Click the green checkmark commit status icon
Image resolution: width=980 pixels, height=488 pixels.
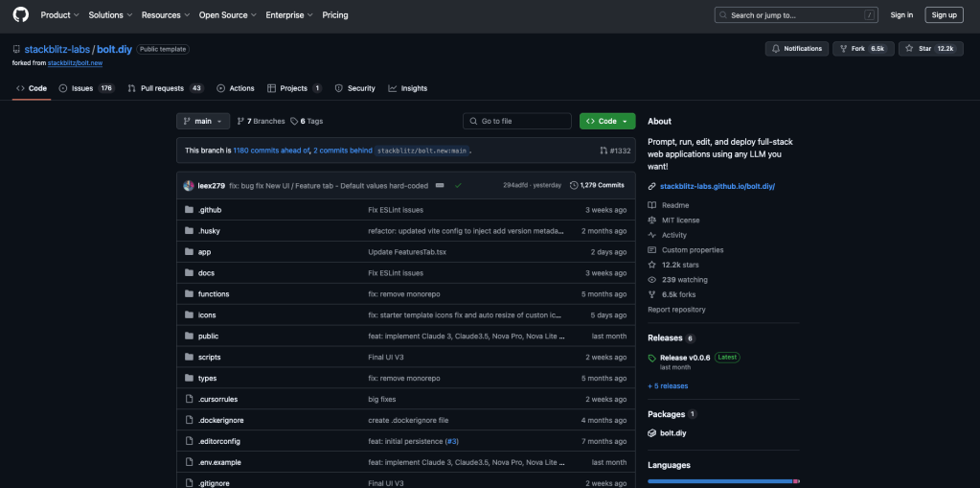click(458, 186)
